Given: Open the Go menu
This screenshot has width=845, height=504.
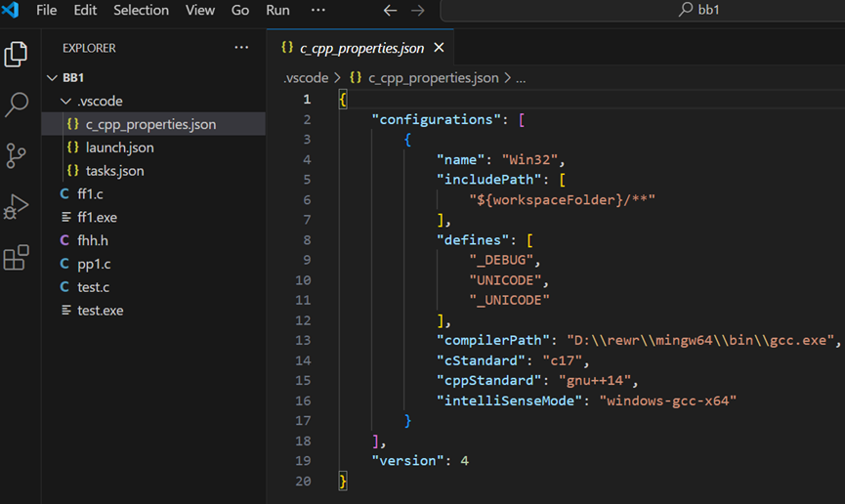Looking at the screenshot, I should 239,10.
